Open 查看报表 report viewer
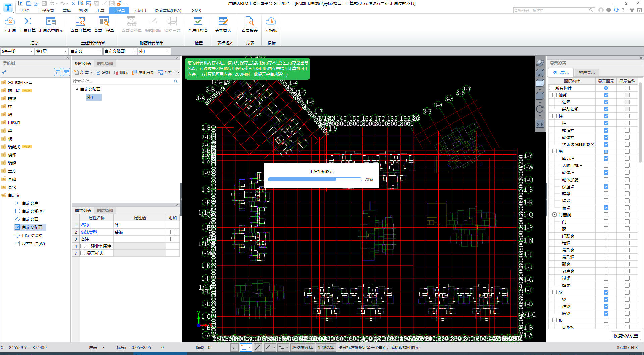This screenshot has height=355, width=644. tap(250, 24)
